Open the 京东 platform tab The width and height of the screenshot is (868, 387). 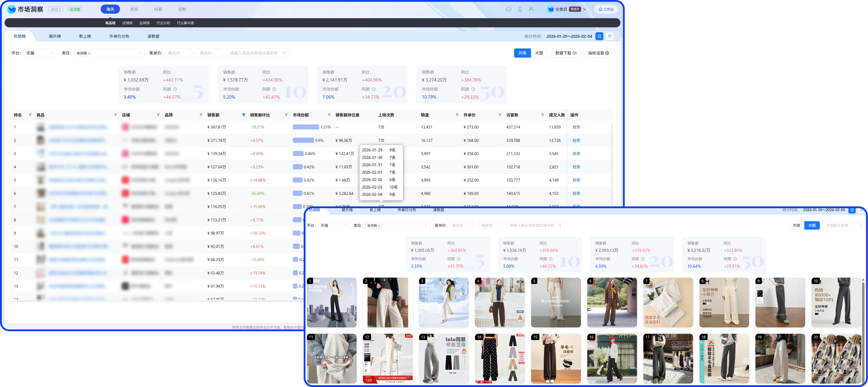134,9
